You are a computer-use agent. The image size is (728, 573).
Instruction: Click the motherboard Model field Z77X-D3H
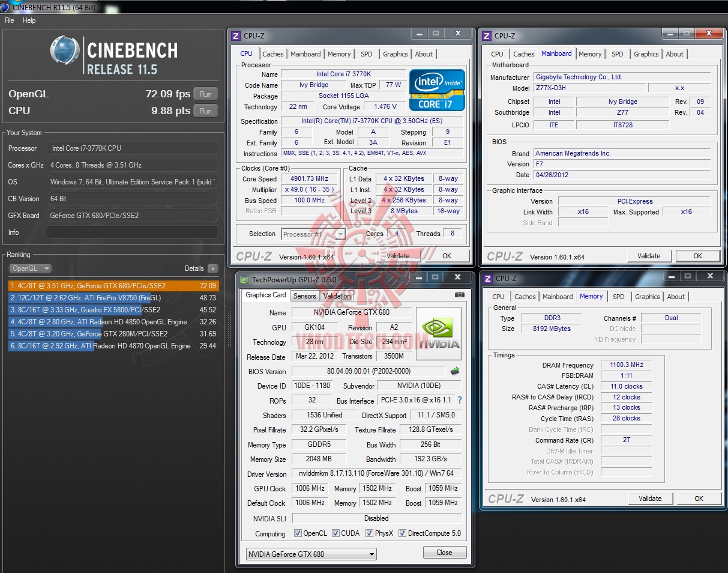click(589, 88)
